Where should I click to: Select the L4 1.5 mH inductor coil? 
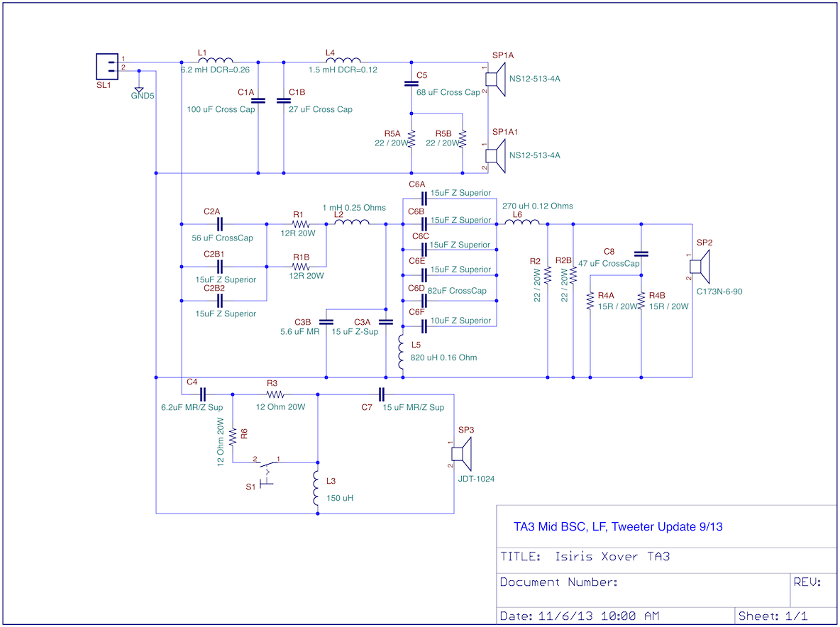point(343,60)
